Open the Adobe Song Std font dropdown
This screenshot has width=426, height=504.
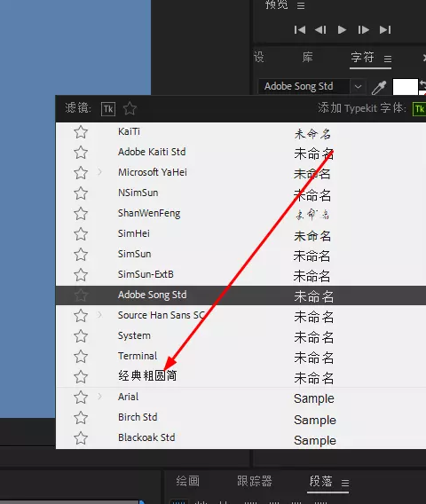click(358, 86)
